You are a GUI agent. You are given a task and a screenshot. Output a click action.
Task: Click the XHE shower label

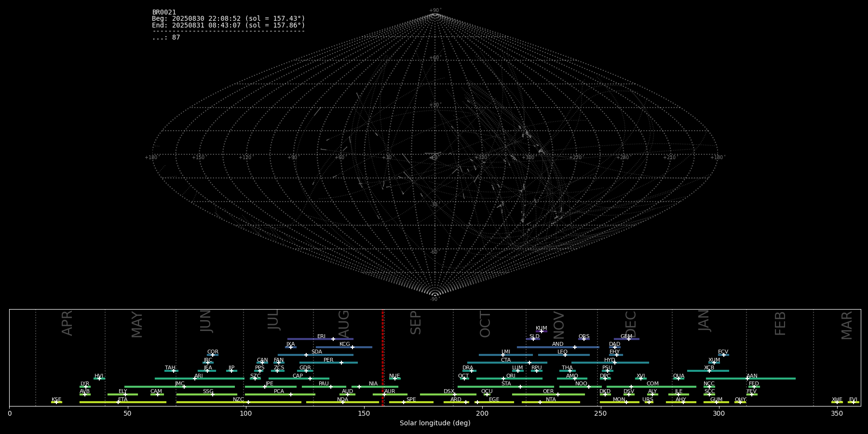pos(837,400)
